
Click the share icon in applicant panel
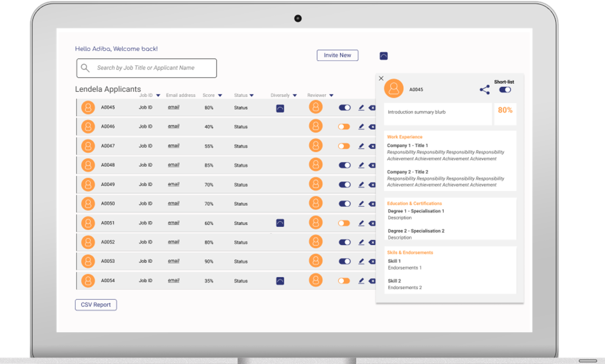pos(484,89)
